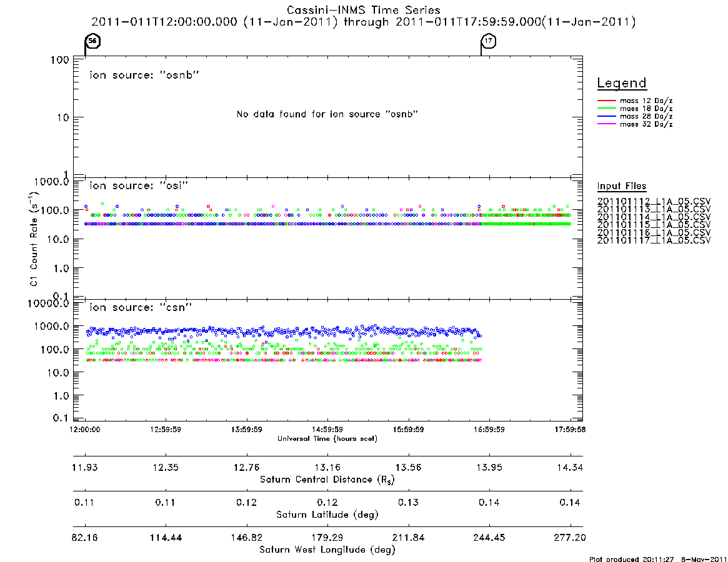The width and height of the screenshot is (728, 562).
Task: Select file 201101114_L1A_05.CSV
Action: point(654,217)
